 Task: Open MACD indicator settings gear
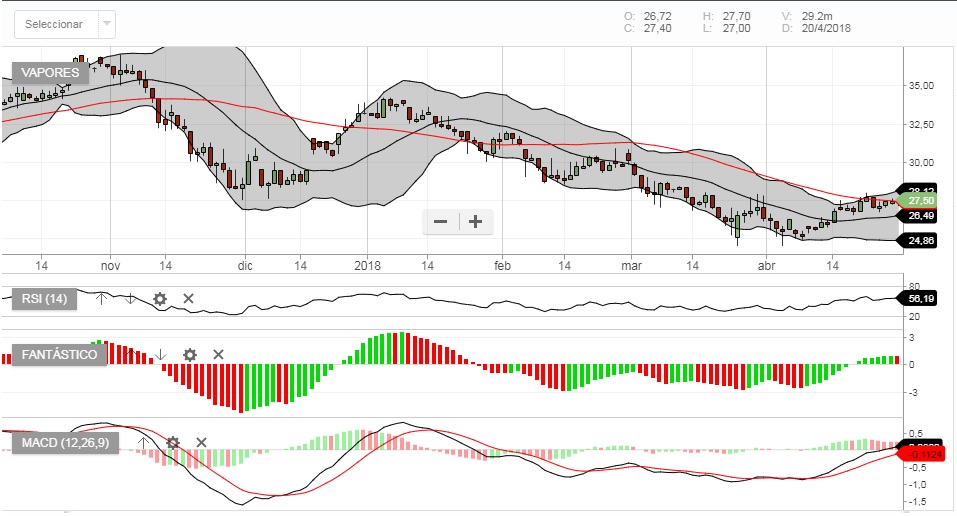point(173,442)
